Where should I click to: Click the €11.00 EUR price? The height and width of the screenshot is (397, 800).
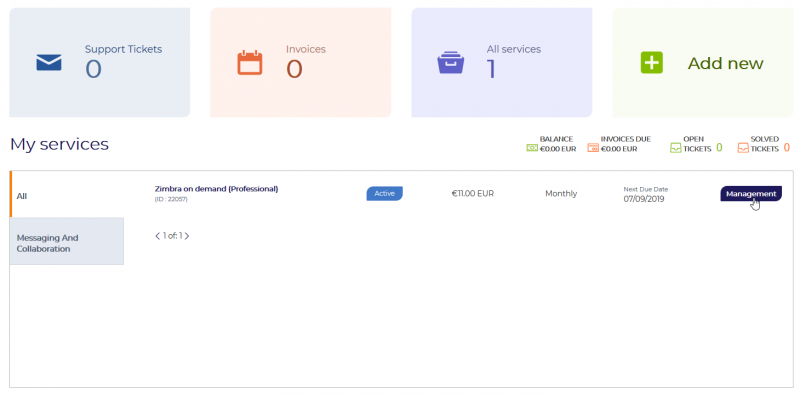click(x=472, y=193)
